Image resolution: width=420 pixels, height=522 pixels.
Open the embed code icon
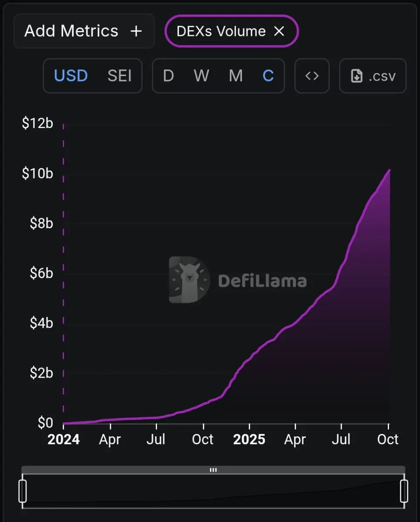tap(312, 76)
